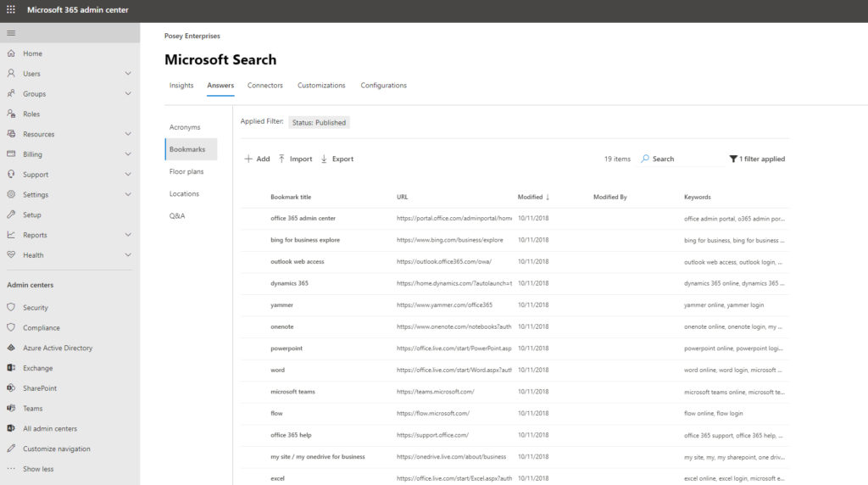Image resolution: width=868 pixels, height=485 pixels.
Task: Click the Resources icon in sidebar
Action: 11,134
